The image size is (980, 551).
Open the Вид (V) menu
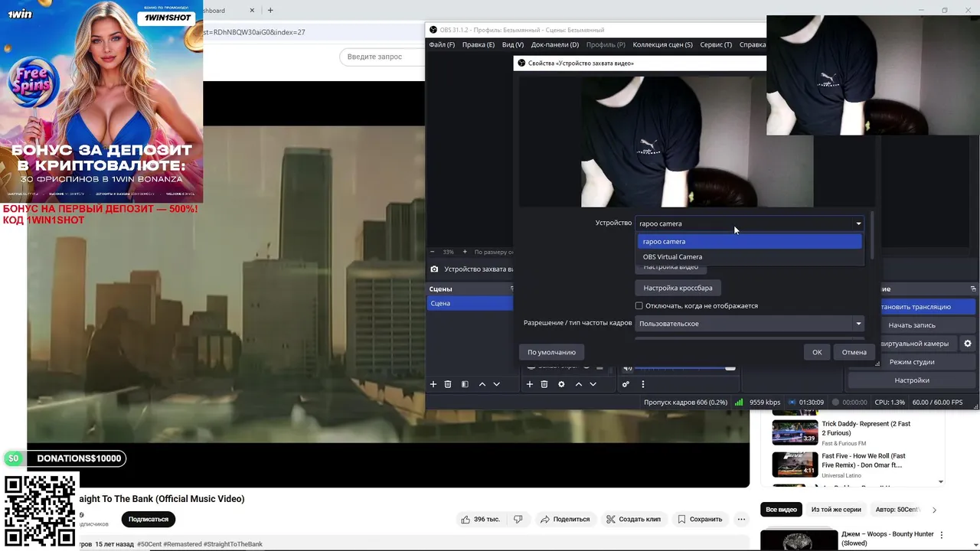(x=513, y=44)
